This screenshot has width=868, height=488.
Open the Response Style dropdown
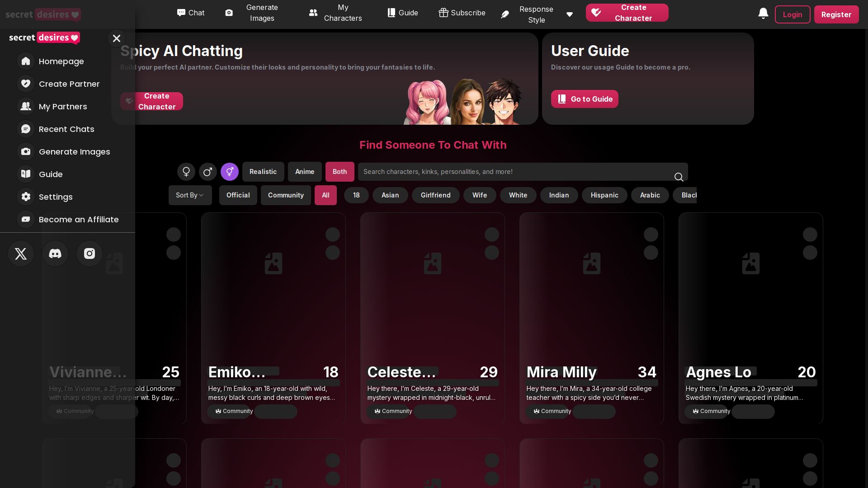click(536, 14)
